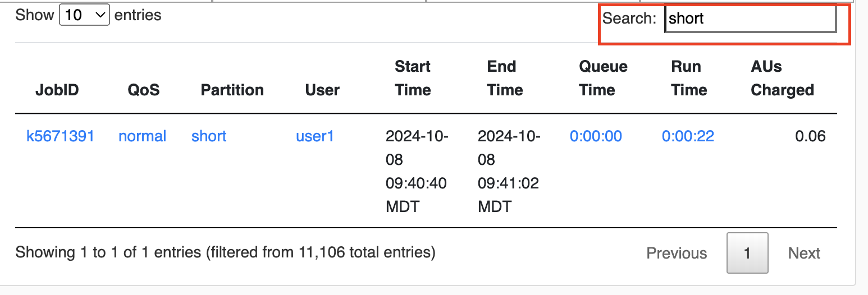The image size is (868, 295).
Task: Sort by the Run Time header
Action: pos(689,79)
